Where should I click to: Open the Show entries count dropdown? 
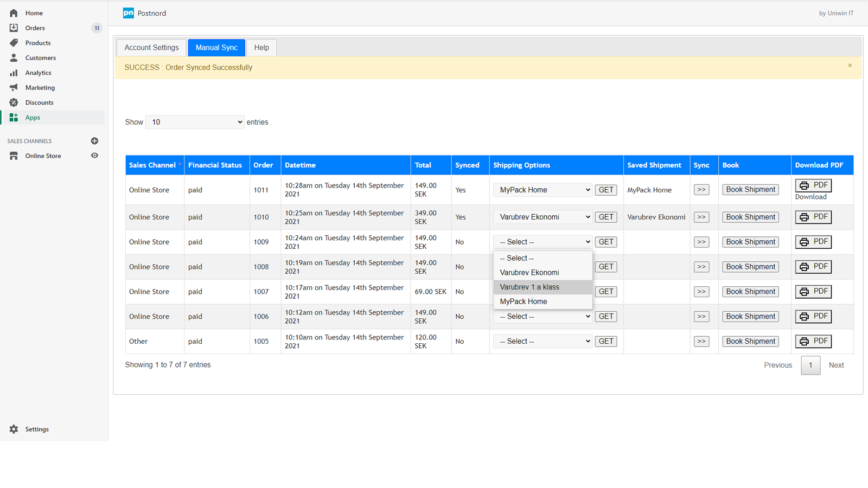point(195,122)
